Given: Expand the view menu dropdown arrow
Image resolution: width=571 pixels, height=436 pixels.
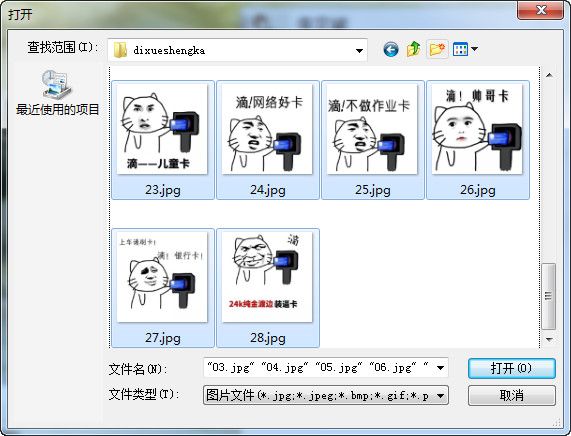Looking at the screenshot, I should click(474, 48).
